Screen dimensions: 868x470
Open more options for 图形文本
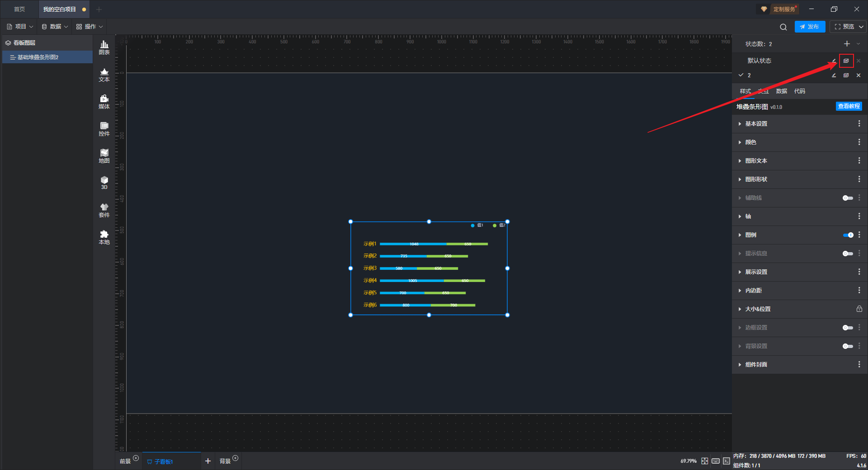tap(859, 160)
